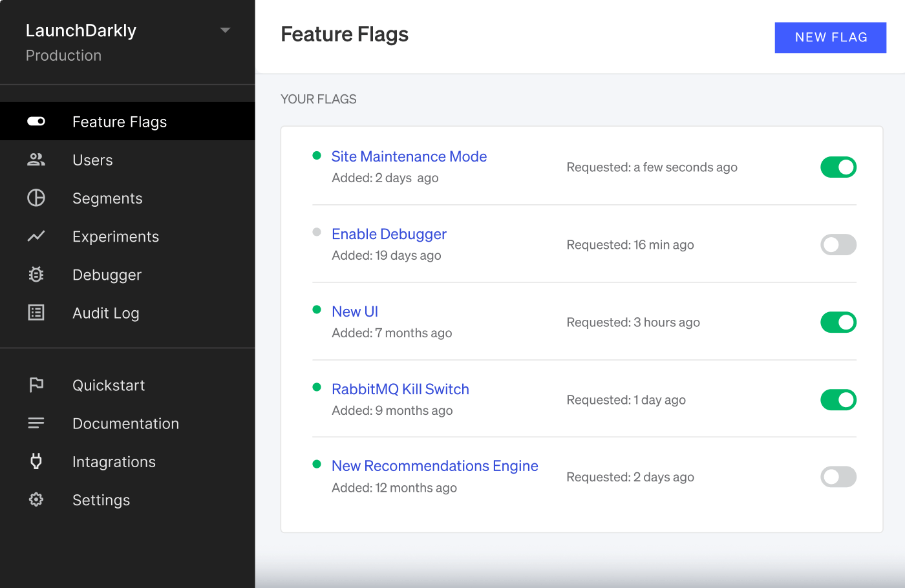Viewport: 905px width, 588px height.
Task: Click 'Requested: a few seconds ago' text
Action: click(x=652, y=167)
